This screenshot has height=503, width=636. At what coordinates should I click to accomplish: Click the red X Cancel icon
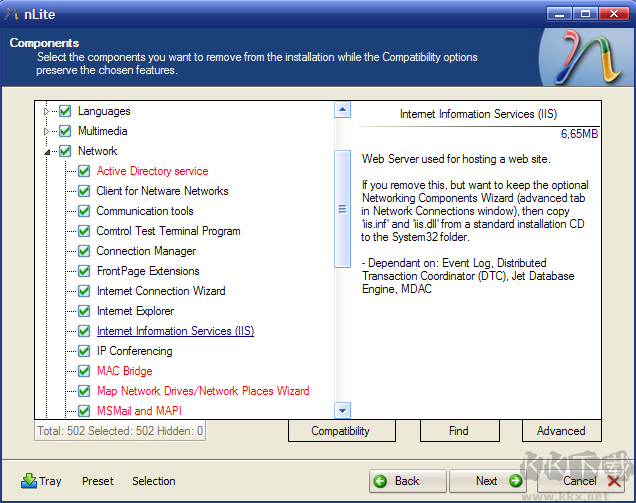(614, 481)
